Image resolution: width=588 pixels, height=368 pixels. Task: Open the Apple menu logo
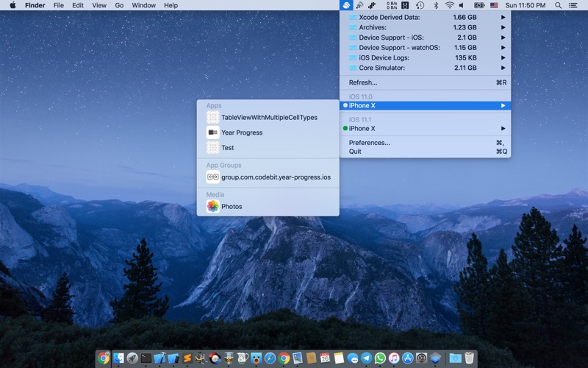point(12,5)
